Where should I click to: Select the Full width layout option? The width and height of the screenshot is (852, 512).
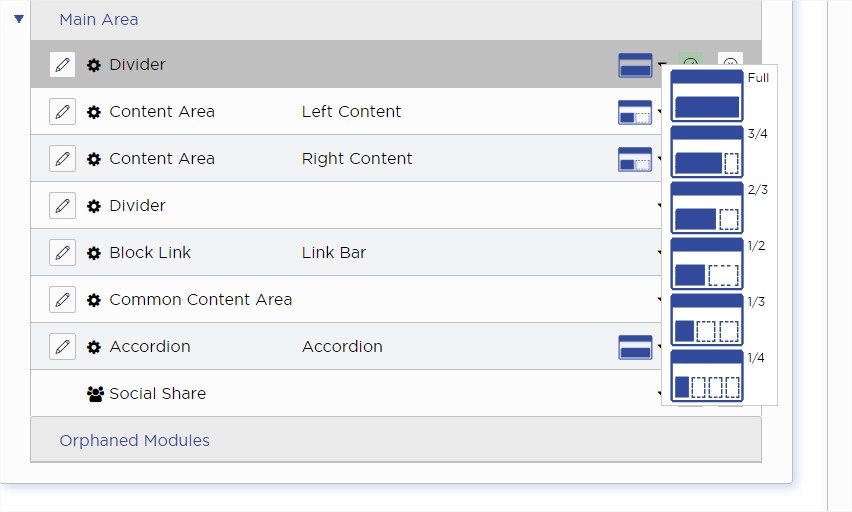(706, 96)
